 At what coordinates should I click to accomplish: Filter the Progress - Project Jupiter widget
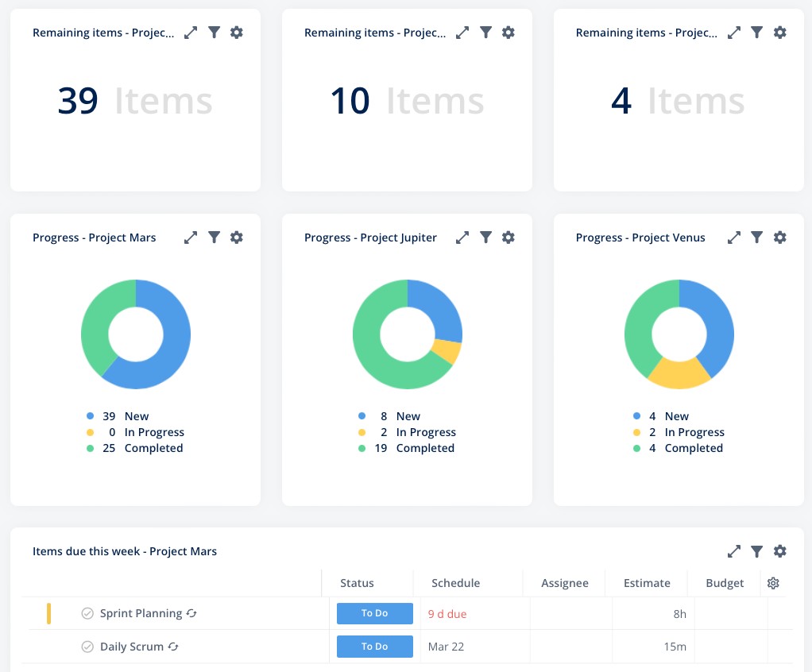(x=485, y=238)
